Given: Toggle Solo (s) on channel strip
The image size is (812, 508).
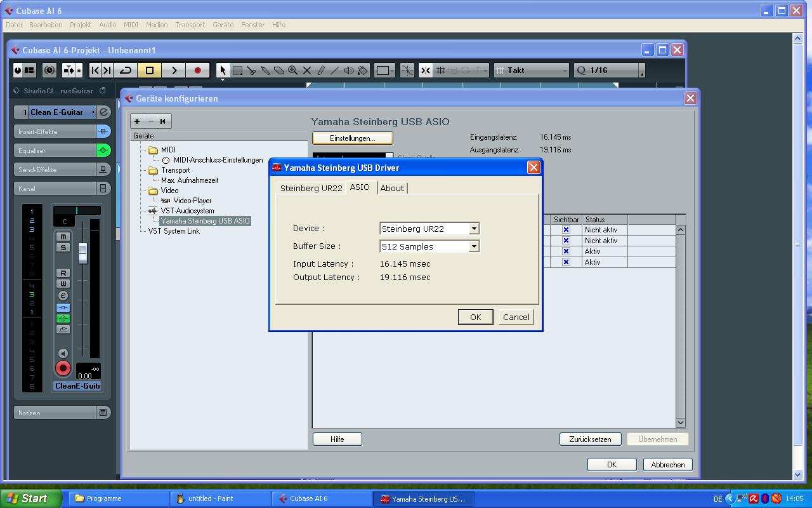Looking at the screenshot, I should click(63, 248).
